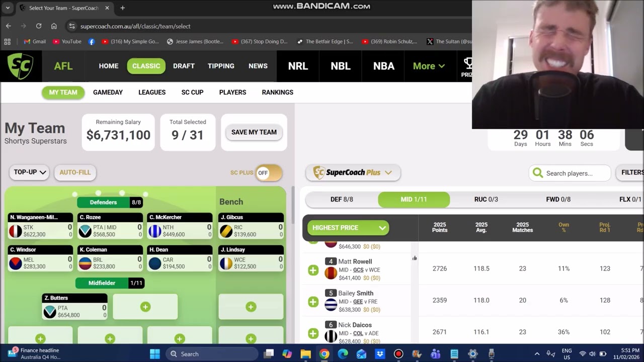Open the RANKINGS tab
Image resolution: width=644 pixels, height=362 pixels.
coord(277,93)
